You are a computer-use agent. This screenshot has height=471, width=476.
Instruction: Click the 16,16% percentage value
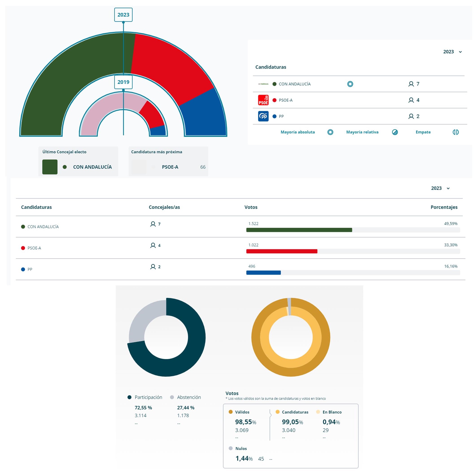pyautogui.click(x=451, y=266)
